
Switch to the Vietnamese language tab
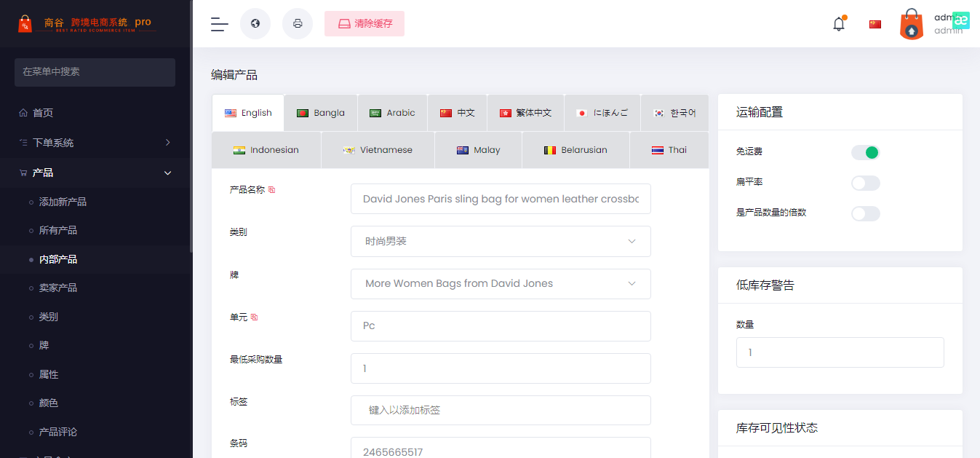378,150
